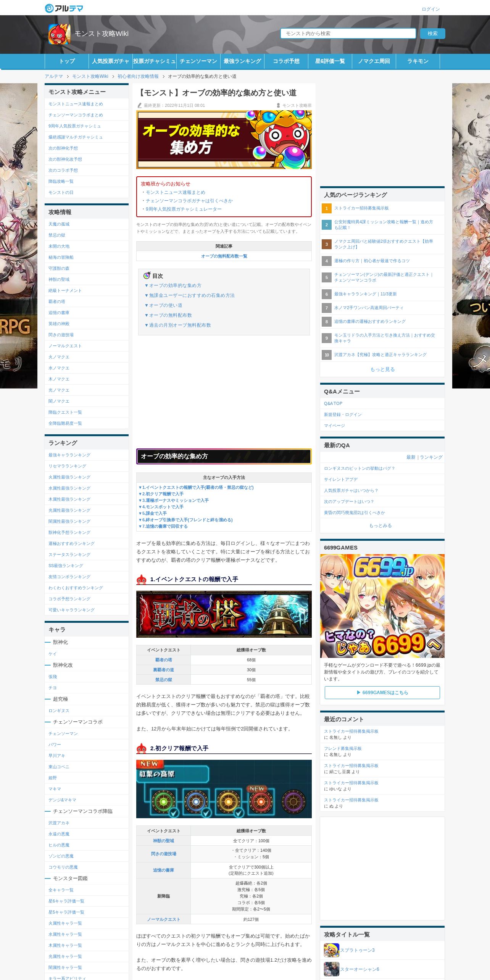The height and width of the screenshot is (980, 490).
Task: Click the pencil icon beside 最終更新 date
Action: [139, 105]
